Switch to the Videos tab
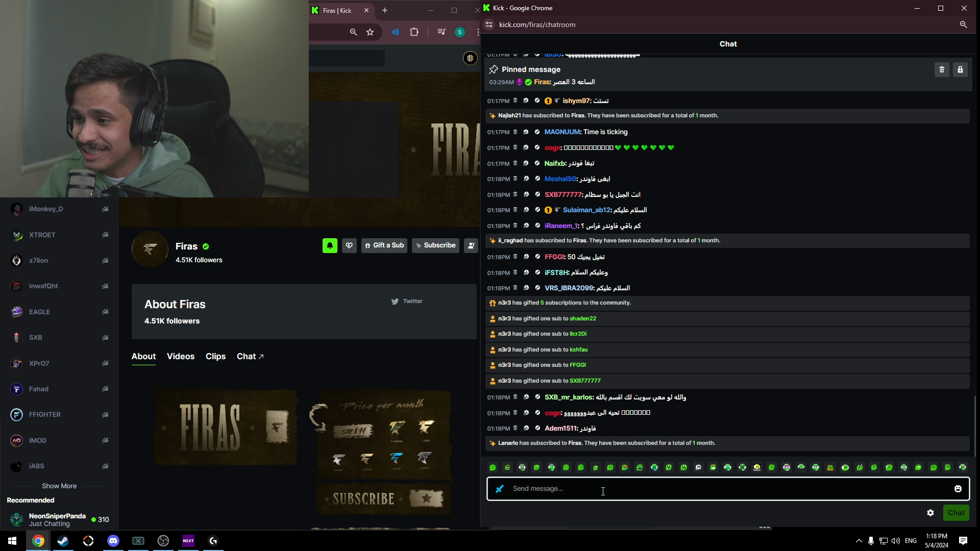Viewport: 980px width, 551px height. point(181,357)
